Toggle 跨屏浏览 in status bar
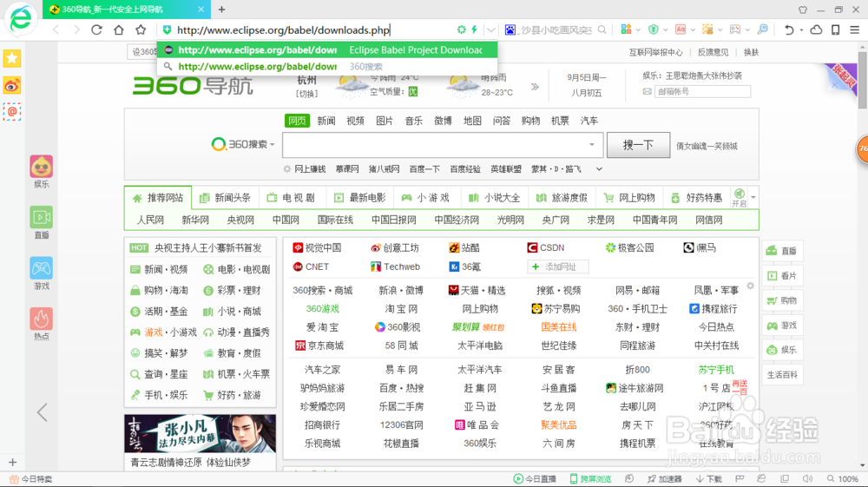 pos(590,478)
